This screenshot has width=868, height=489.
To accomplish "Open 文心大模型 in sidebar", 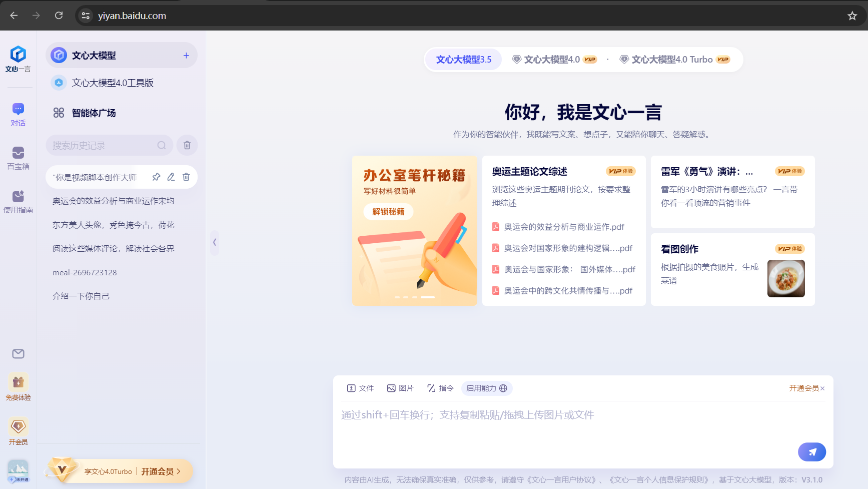I will (x=121, y=56).
